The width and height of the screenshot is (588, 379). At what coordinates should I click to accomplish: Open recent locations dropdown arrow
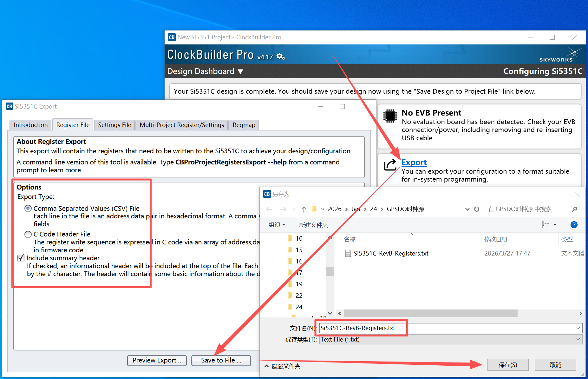tap(294, 209)
